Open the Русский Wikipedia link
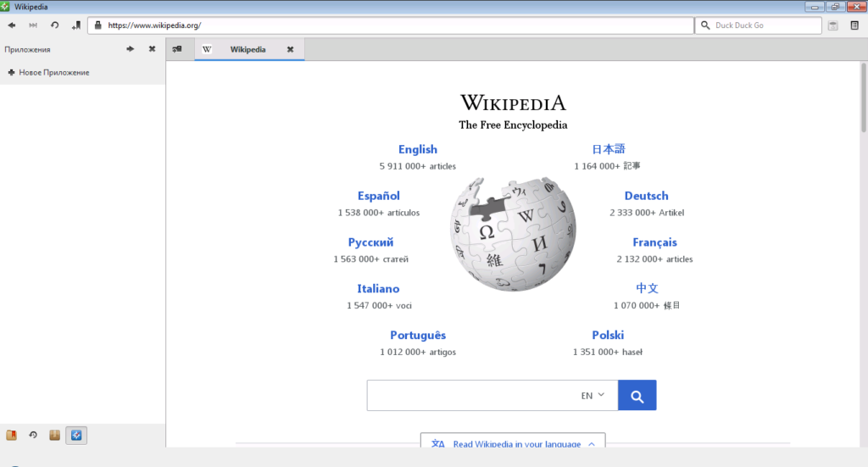The image size is (868, 467). [371, 242]
